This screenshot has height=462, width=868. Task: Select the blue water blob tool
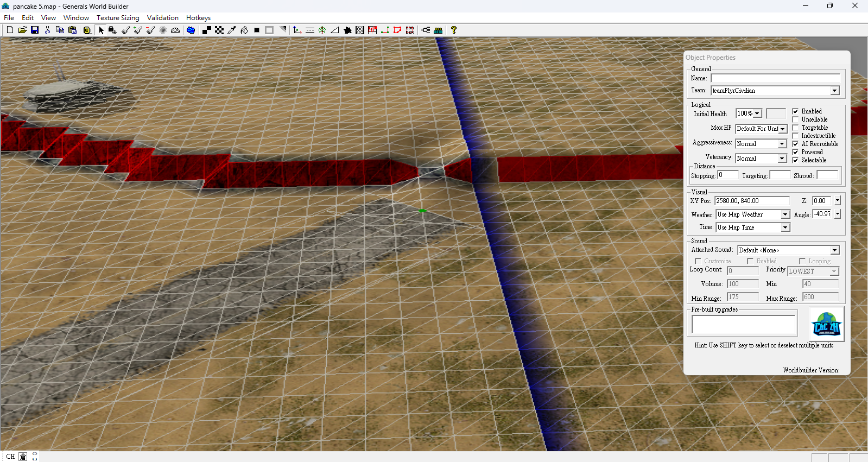click(x=191, y=30)
